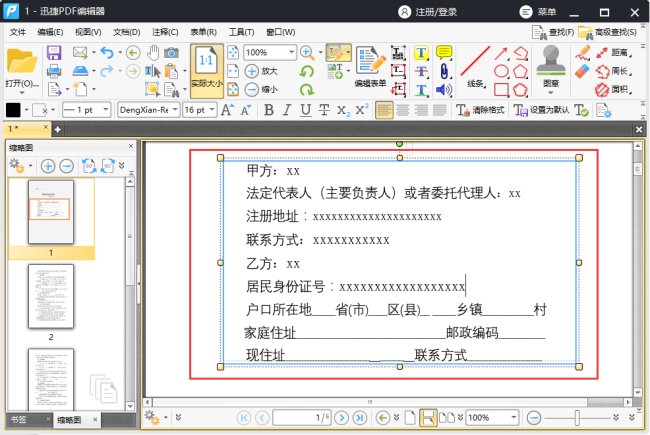Switch to the 书签 bookmarks tab

pos(18,419)
